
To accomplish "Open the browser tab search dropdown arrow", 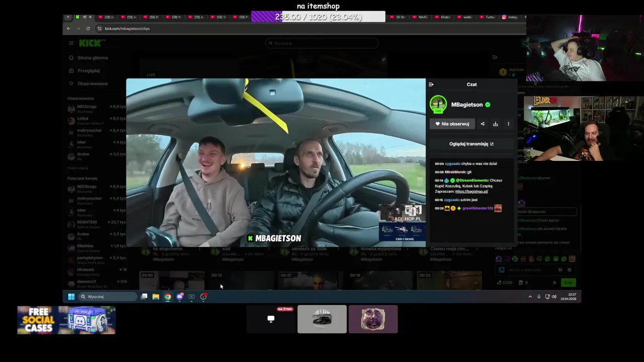I will [68, 17].
